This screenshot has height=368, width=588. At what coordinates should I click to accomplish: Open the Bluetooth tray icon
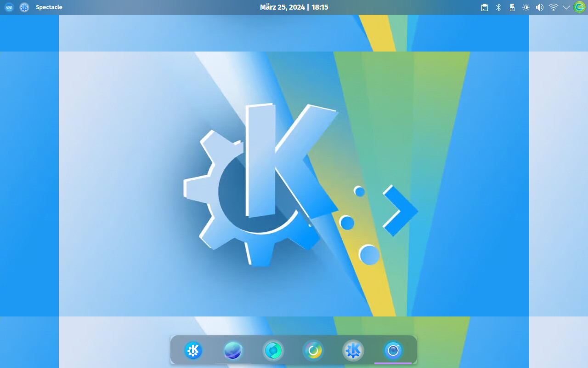498,7
